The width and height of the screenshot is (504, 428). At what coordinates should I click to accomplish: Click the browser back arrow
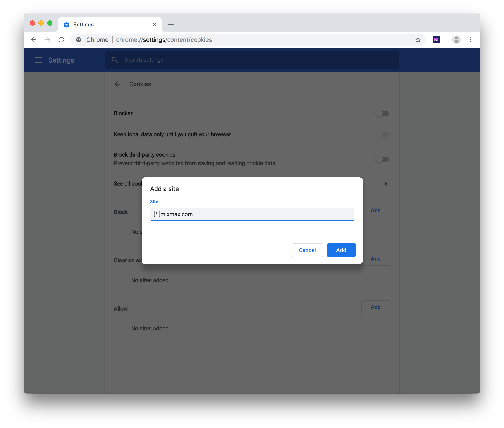coord(34,39)
